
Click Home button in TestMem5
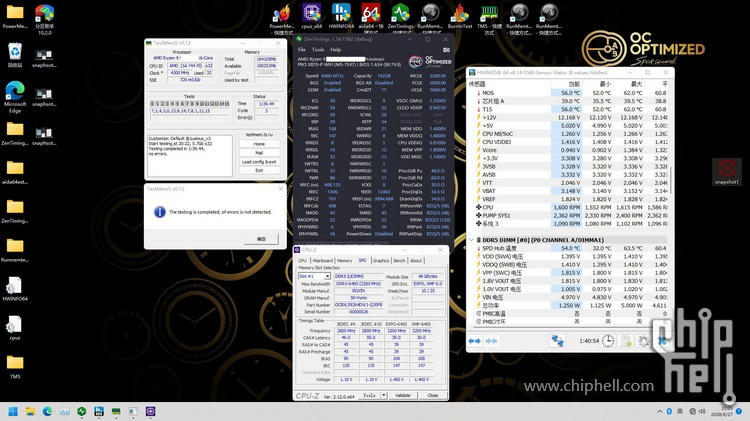click(259, 144)
